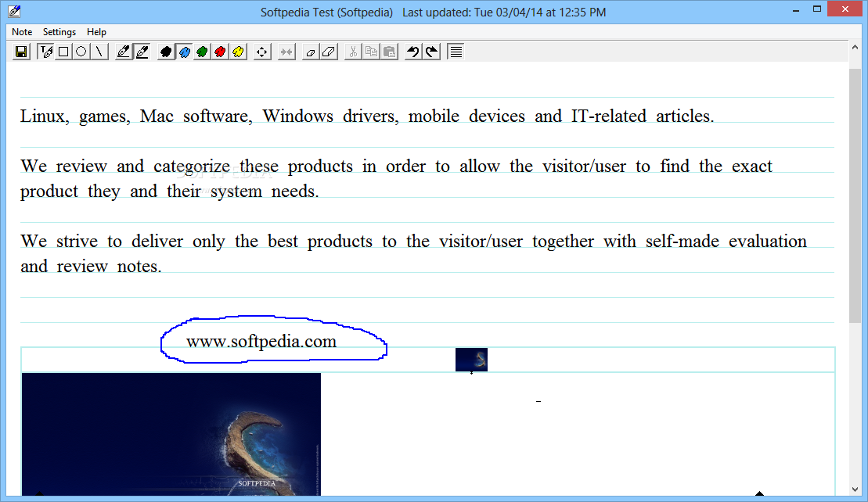
Task: Click the scrollbar down arrow
Action: [855, 489]
